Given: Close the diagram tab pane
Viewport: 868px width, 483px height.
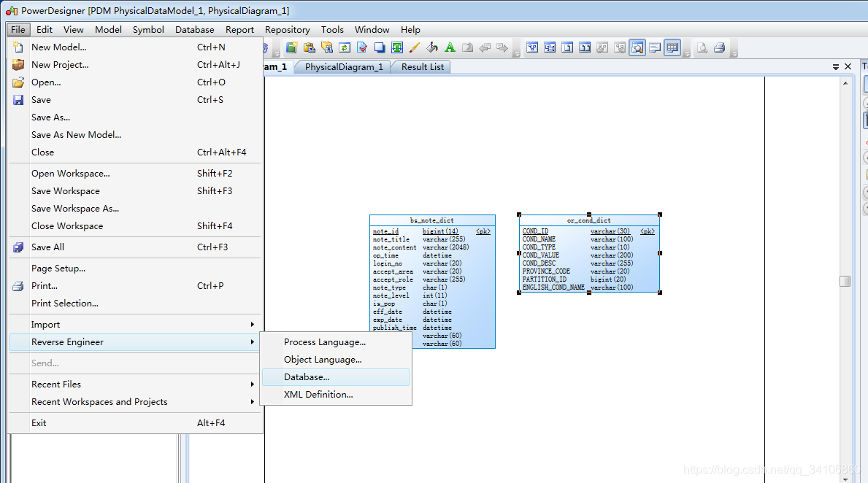Looking at the screenshot, I should pos(848,67).
